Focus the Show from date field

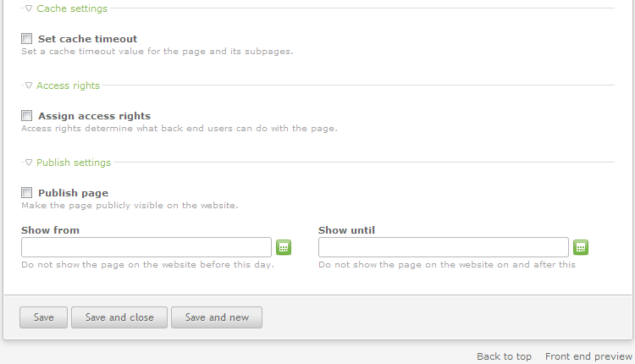click(146, 247)
